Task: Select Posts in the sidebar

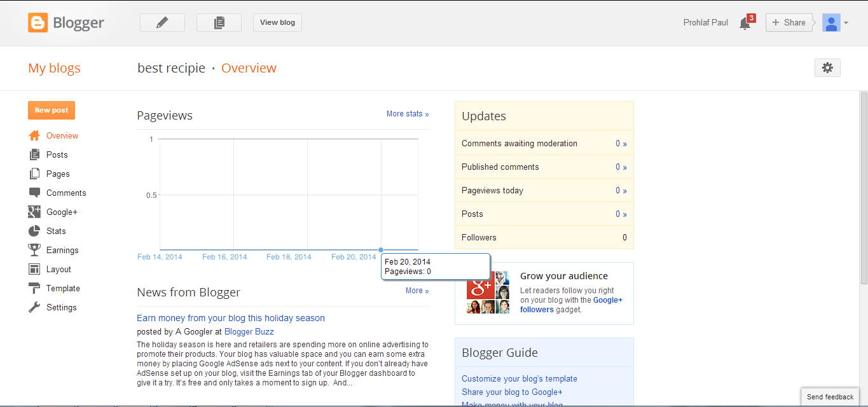Action: point(57,155)
